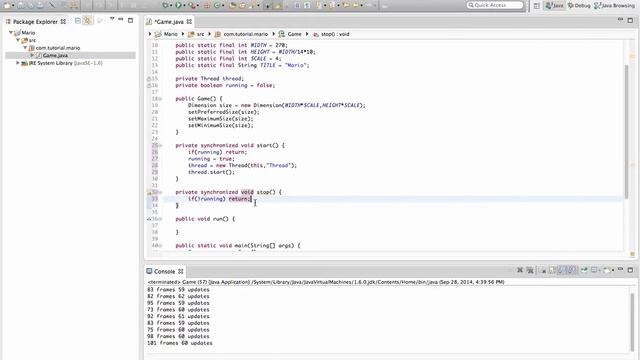Fold the Game() constructor at line 18
This screenshot has width=640, height=360.
point(160,99)
